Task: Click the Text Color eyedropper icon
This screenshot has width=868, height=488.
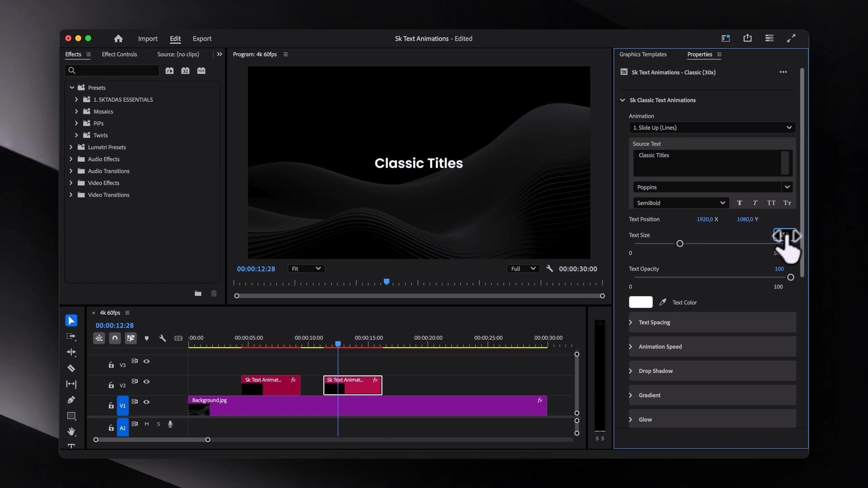Action: [x=663, y=302]
